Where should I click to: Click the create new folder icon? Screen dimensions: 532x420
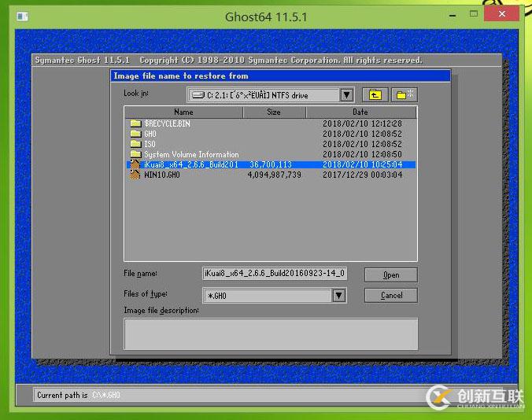point(405,95)
